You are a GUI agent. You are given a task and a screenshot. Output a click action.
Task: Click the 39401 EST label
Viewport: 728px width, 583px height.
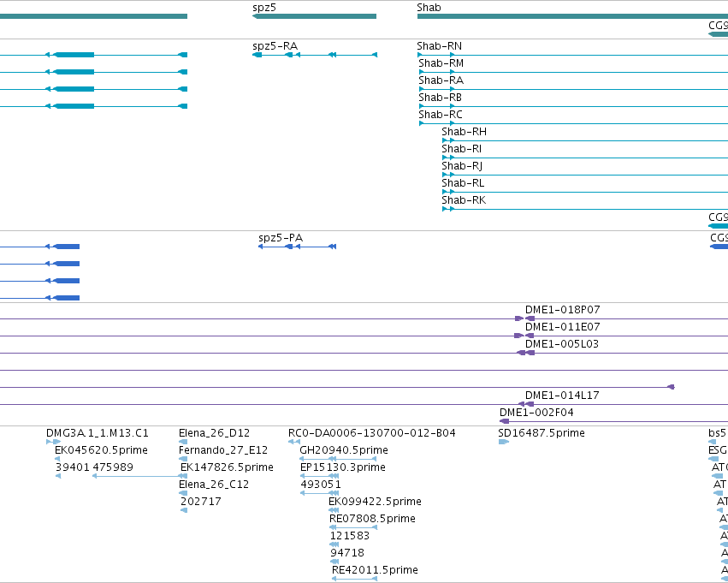pos(73,467)
